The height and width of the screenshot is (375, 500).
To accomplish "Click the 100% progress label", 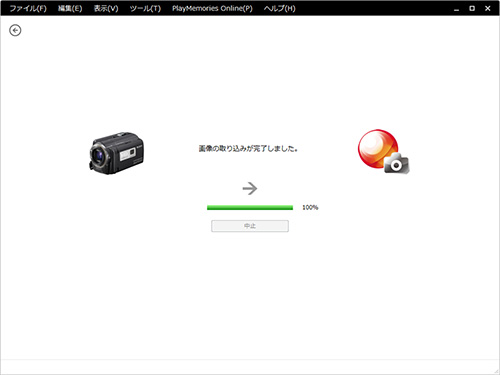I will [x=310, y=207].
